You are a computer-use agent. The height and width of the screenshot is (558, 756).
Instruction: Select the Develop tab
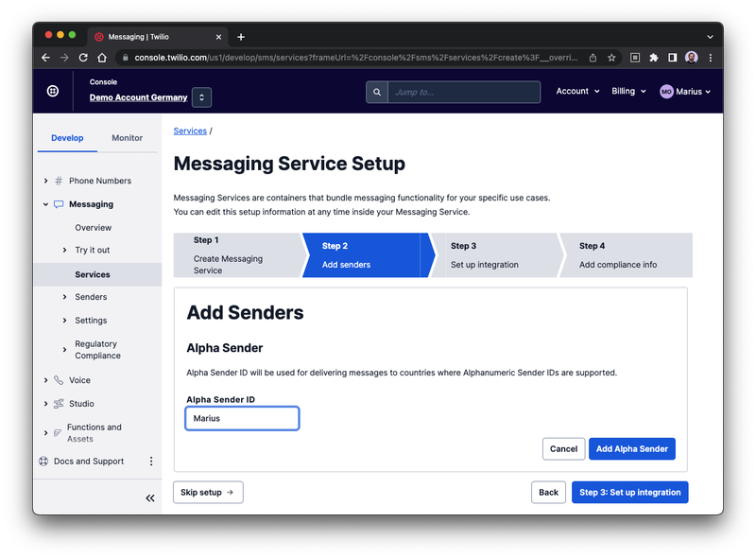[67, 138]
